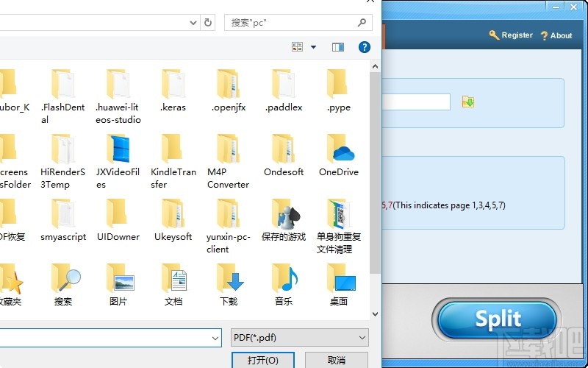
Task: Open the 文档 documents folder
Action: pyautogui.click(x=173, y=285)
